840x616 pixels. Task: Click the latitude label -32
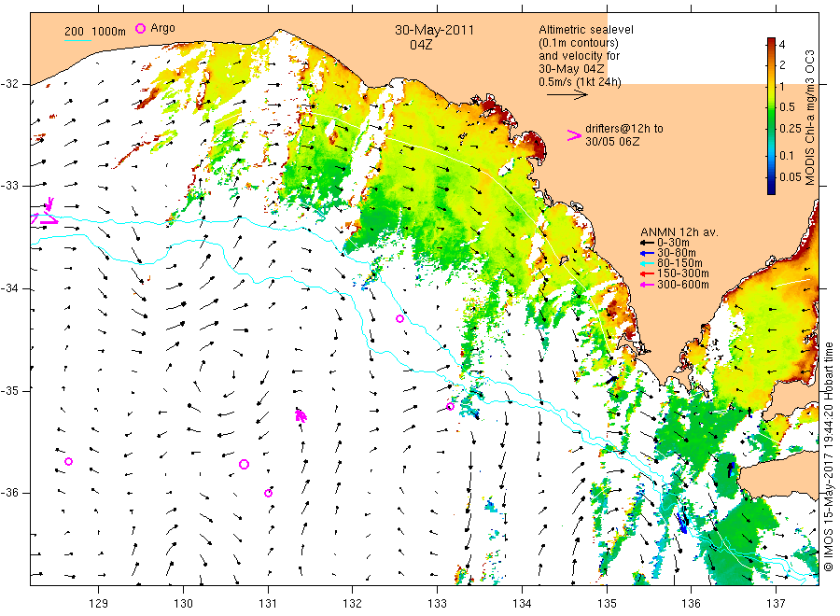9,84
